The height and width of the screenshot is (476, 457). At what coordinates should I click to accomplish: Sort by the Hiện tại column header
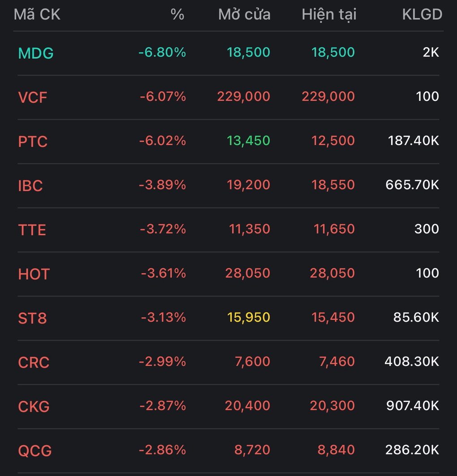pos(329,15)
